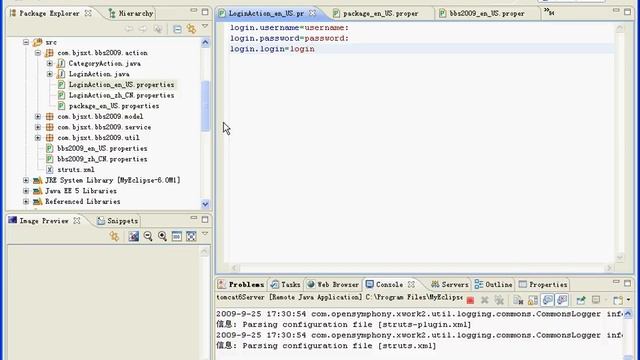This screenshot has width=640, height=360.
Task: Show image at original size
Action: point(177,236)
